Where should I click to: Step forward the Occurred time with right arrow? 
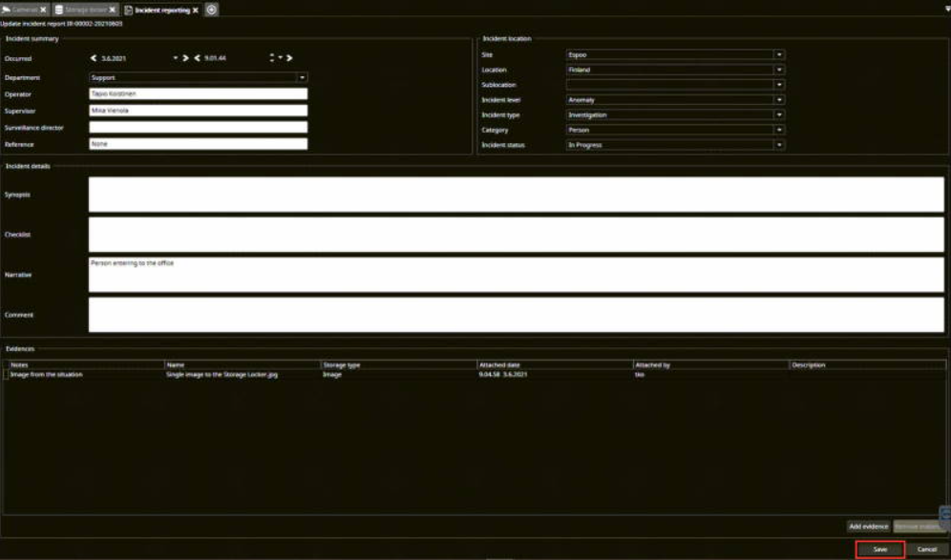pyautogui.click(x=289, y=58)
